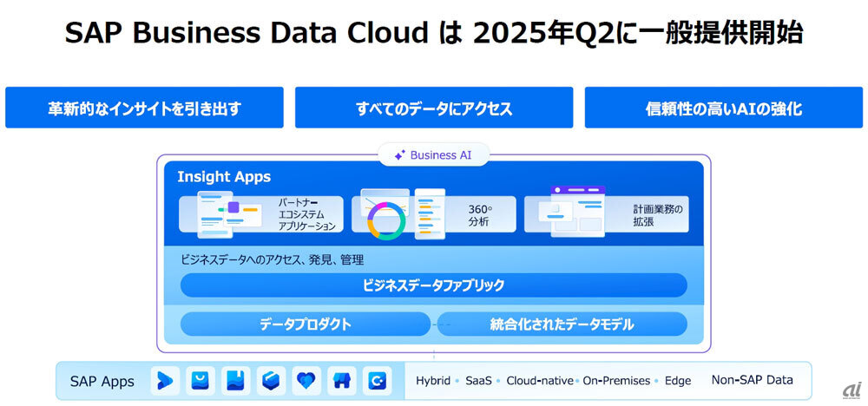The width and height of the screenshot is (868, 406).
Task: Click the 統合化されたデータモデル pill
Action: pos(562,324)
